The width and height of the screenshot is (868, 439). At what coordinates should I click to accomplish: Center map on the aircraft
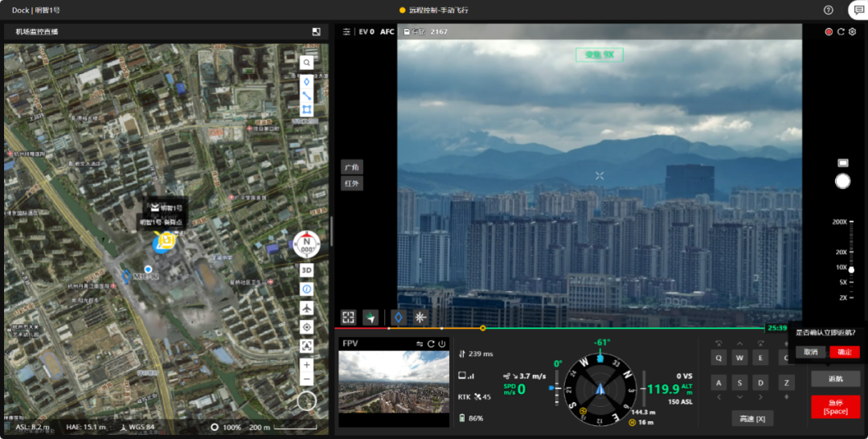(x=307, y=308)
